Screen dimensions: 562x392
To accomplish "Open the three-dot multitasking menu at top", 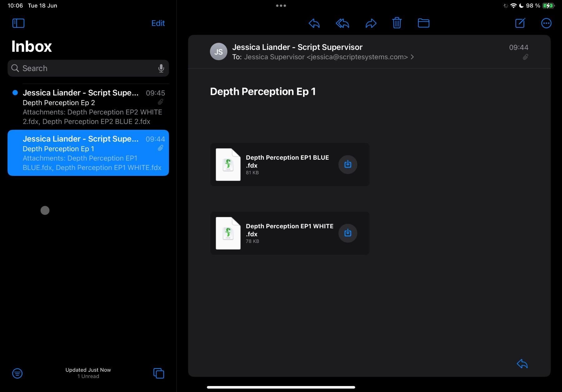I will point(281,6).
